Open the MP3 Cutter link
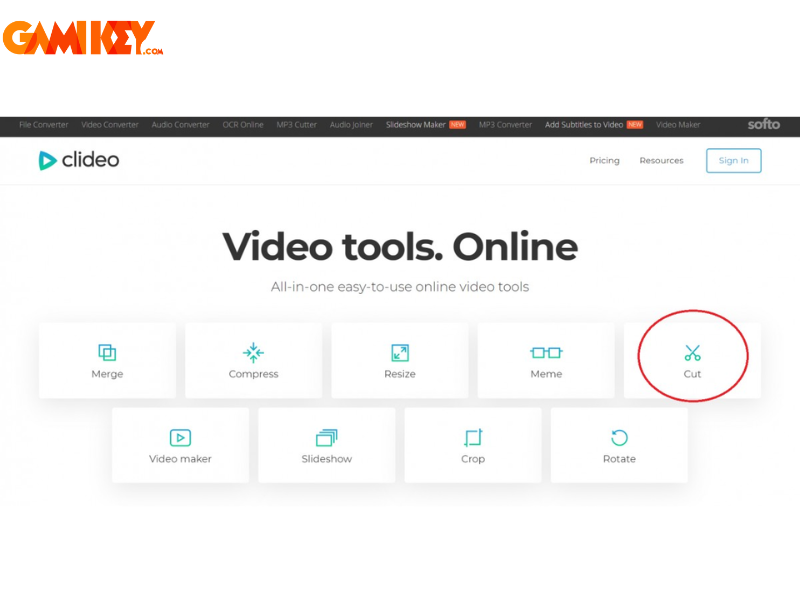Screen dimensions: 800x600 296,125
